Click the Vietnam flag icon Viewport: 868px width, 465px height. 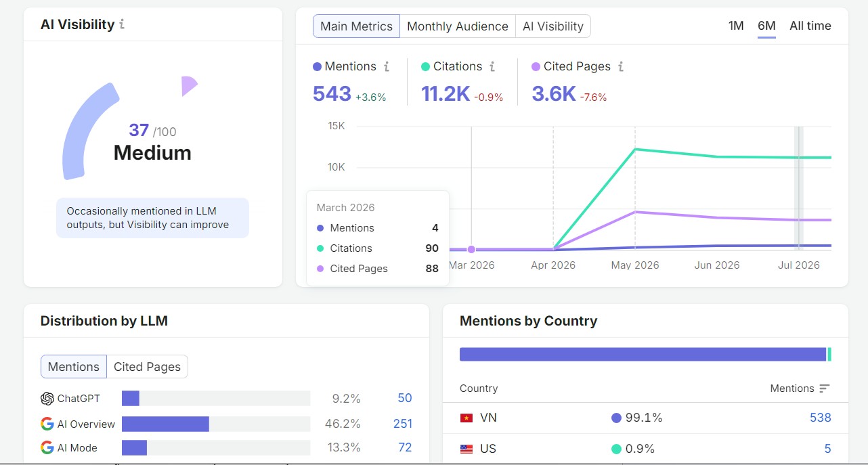coord(466,418)
